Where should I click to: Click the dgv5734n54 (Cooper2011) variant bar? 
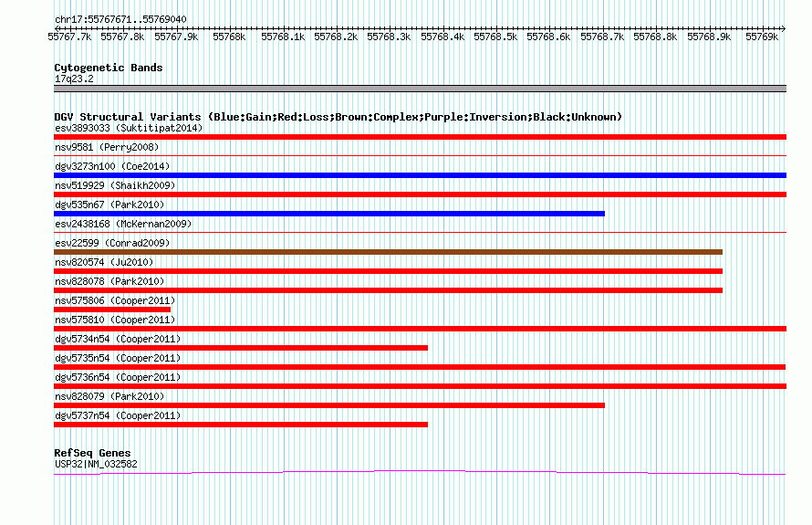[241, 348]
